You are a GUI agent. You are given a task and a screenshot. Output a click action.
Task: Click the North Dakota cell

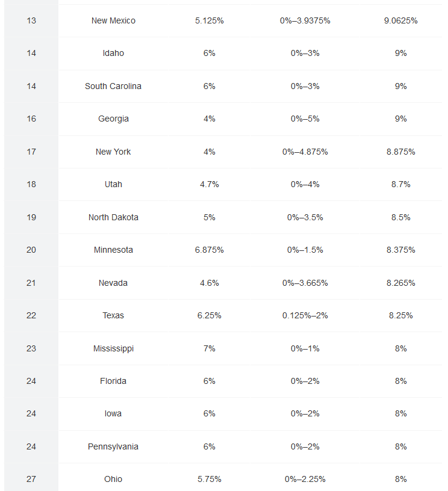[x=113, y=217]
